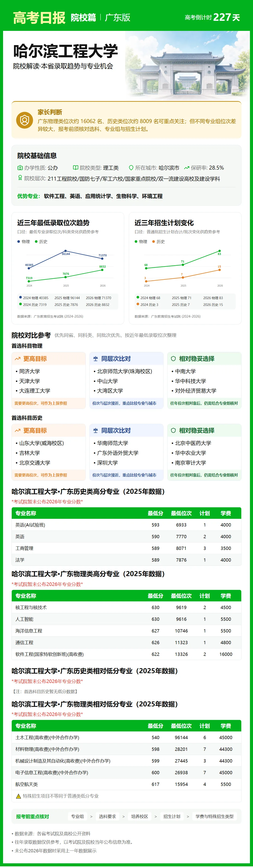Image resolution: width=253 pixels, height=868 pixels.
Task: Click the shield icon beside 家长判断
Action: pos(25,120)
